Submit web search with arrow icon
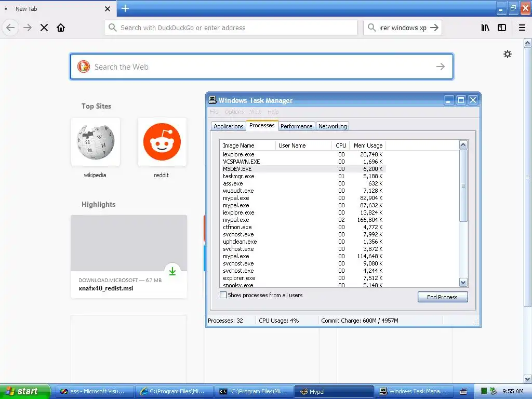This screenshot has height=399, width=532. click(441, 66)
